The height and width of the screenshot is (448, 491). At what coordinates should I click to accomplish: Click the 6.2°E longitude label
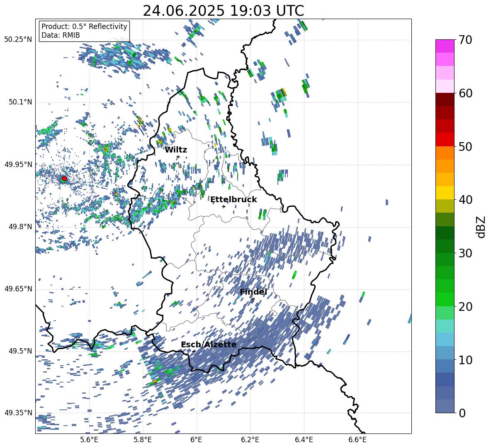250,440
